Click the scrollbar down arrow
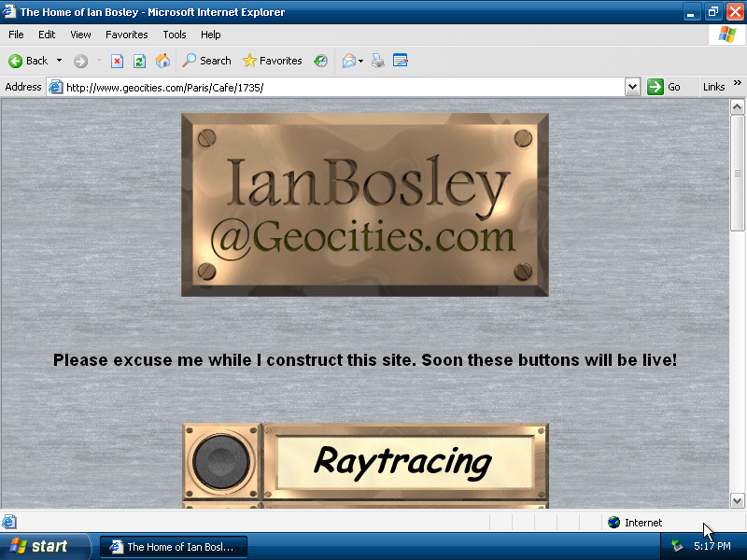747x560 pixels. coord(738,500)
